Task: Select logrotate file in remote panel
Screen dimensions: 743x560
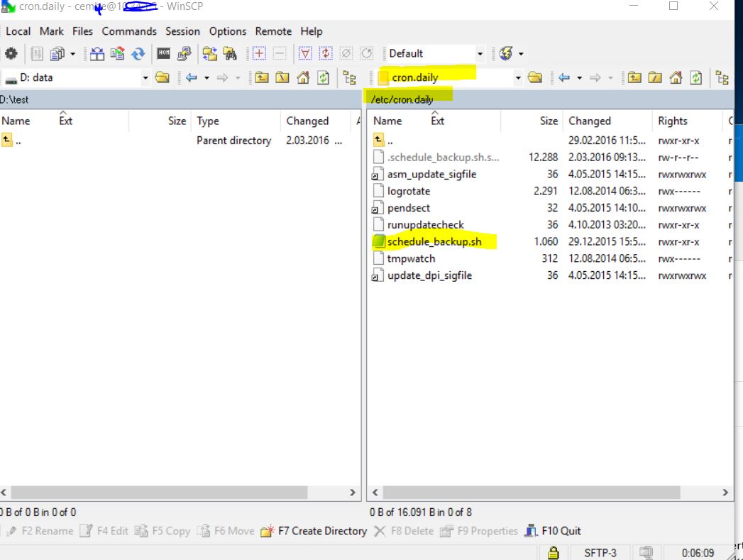Action: (409, 191)
